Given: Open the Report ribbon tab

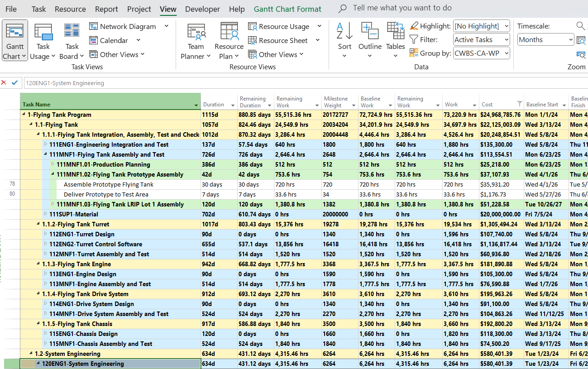Looking at the screenshot, I should [x=106, y=9].
